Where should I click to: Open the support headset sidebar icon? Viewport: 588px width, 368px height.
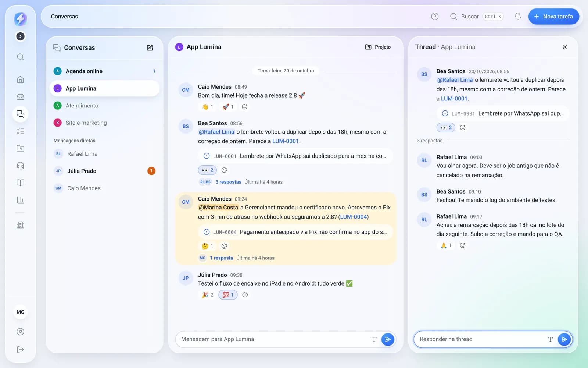[20, 166]
